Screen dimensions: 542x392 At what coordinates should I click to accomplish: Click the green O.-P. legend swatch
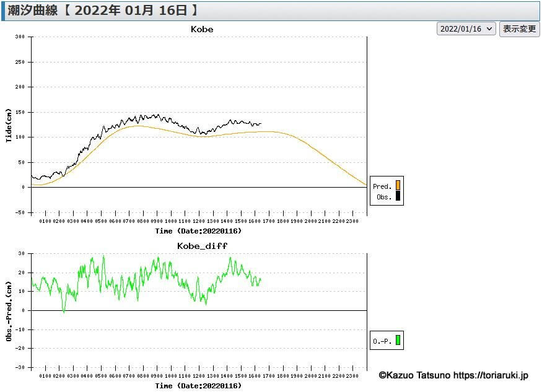point(398,340)
